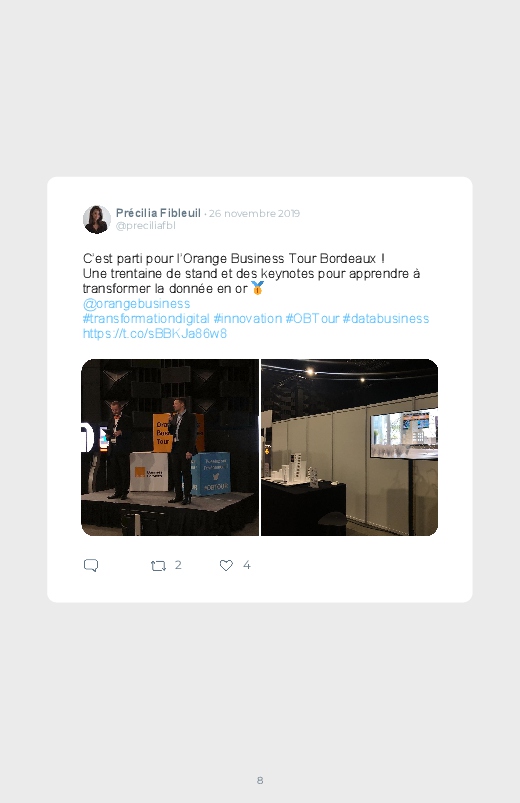Open the @orangebusiness mention
Viewport: 520px width, 803px height.
pos(136,304)
